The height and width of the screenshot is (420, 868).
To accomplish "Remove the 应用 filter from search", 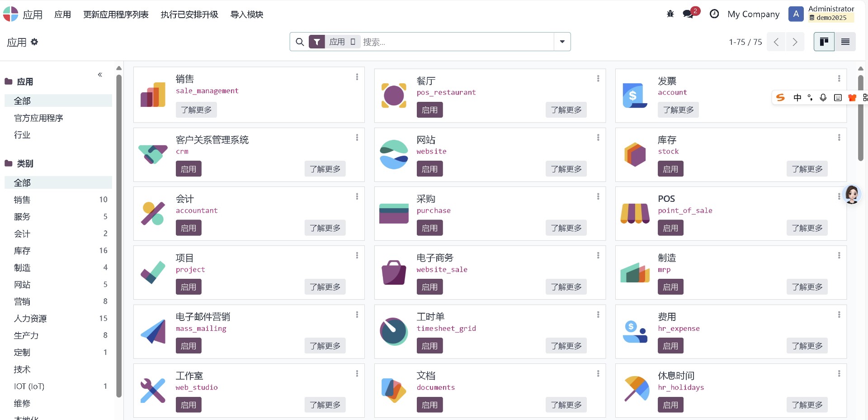I will (x=353, y=42).
